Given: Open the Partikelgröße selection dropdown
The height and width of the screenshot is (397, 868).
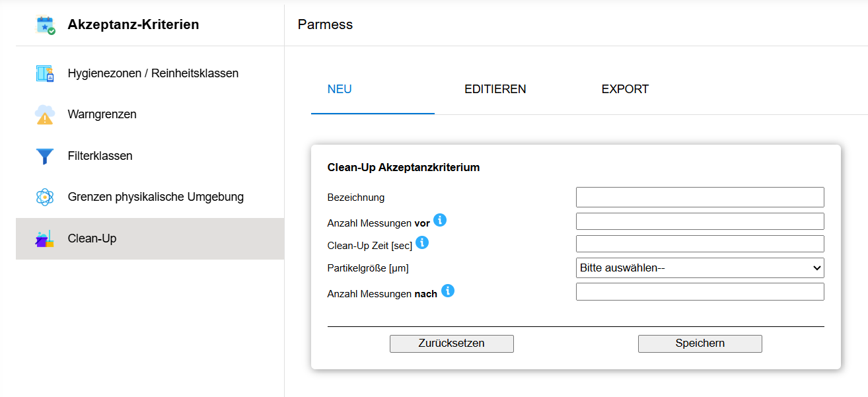Looking at the screenshot, I should [x=699, y=268].
